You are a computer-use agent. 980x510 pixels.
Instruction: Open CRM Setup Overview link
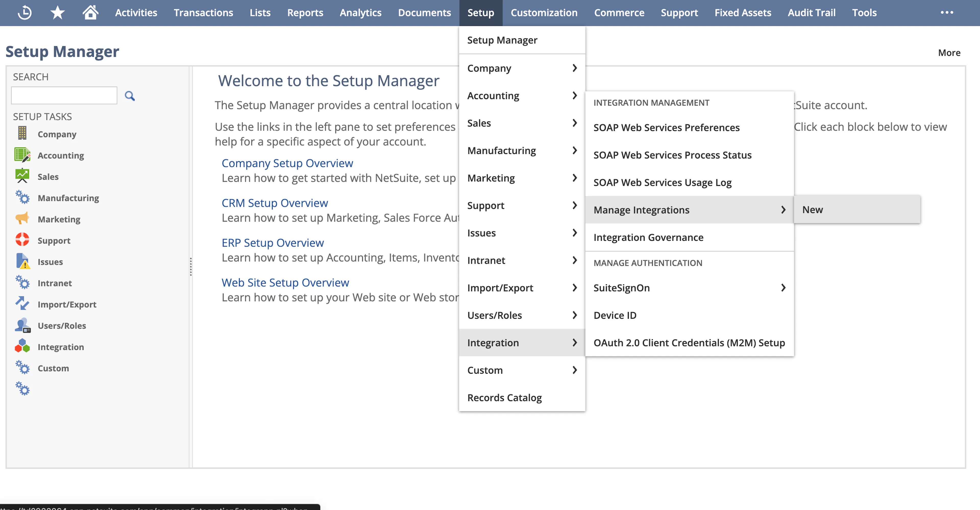(x=275, y=203)
